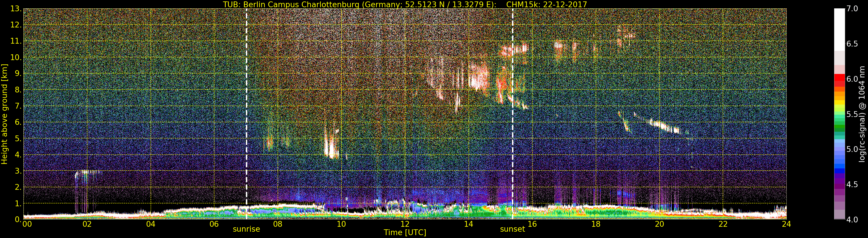Viewport: 868px width, 238px height.
Task: Click the time-axis tick label '02'
Action: point(87,224)
